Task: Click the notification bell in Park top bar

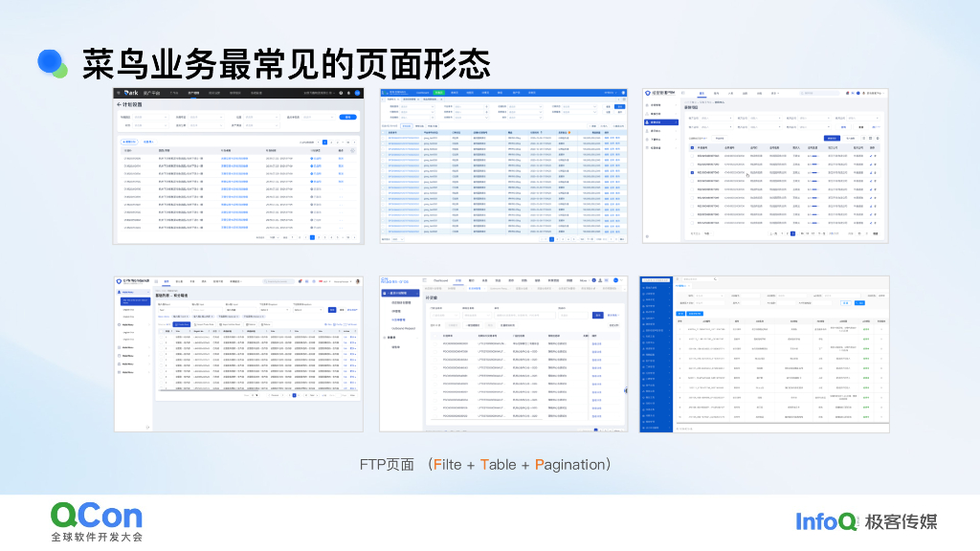Action: [x=347, y=92]
